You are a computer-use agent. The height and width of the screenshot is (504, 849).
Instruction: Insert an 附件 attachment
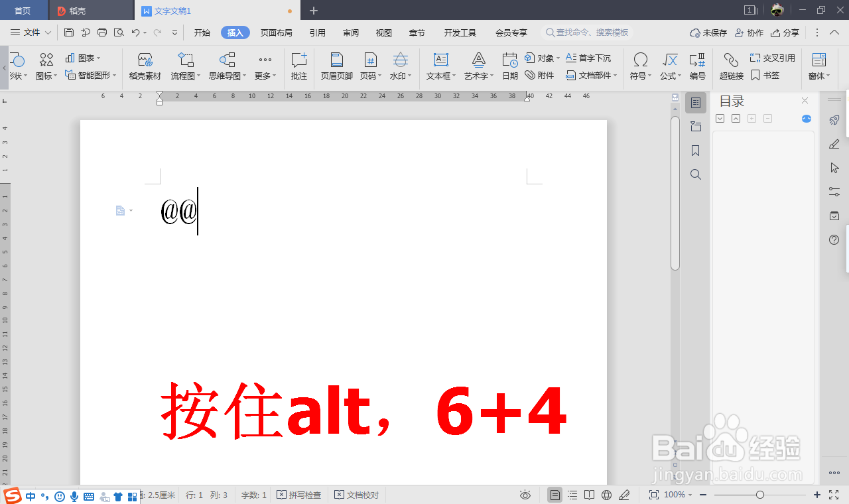pos(539,76)
